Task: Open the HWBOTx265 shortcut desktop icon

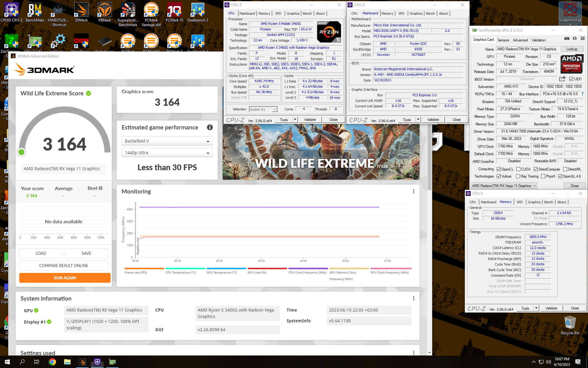Action: pyautogui.click(x=58, y=14)
